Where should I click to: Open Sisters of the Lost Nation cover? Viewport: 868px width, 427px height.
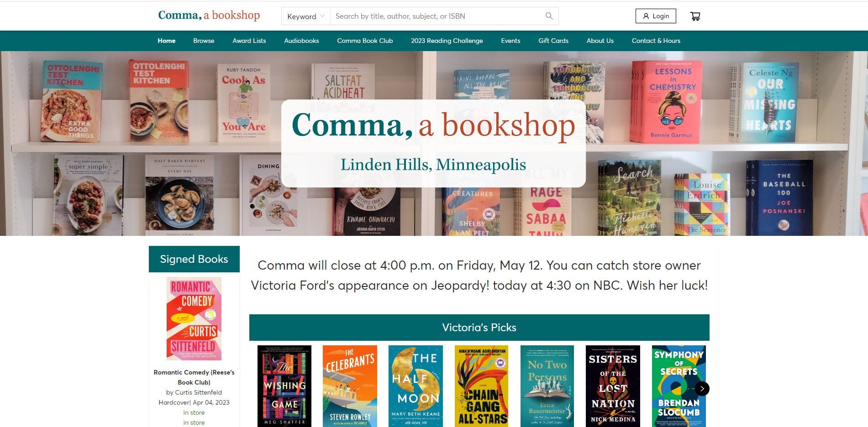coord(613,386)
